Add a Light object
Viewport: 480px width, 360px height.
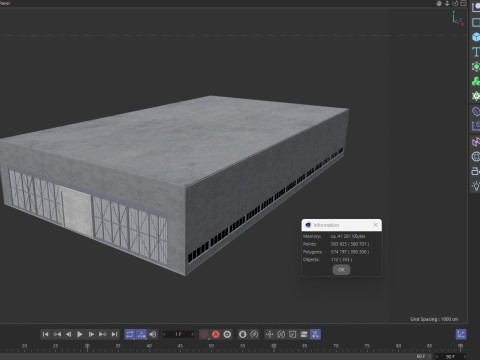pos(476,186)
